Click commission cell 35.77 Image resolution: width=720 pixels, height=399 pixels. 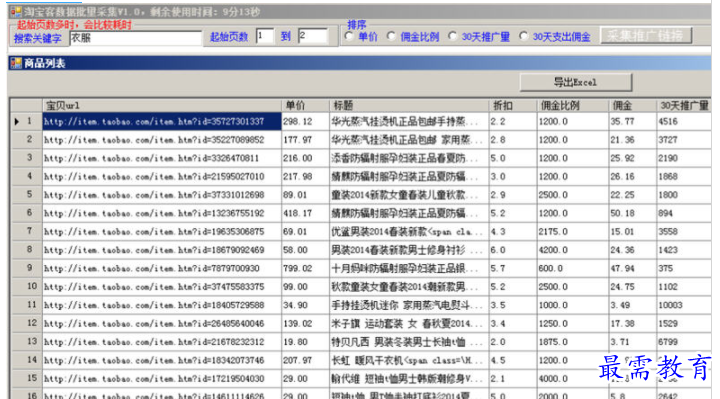[632, 122]
